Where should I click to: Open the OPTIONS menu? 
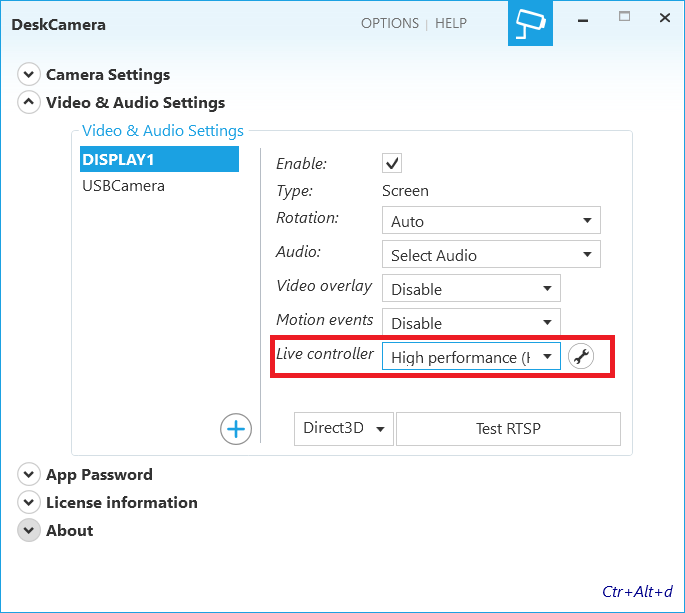click(390, 23)
